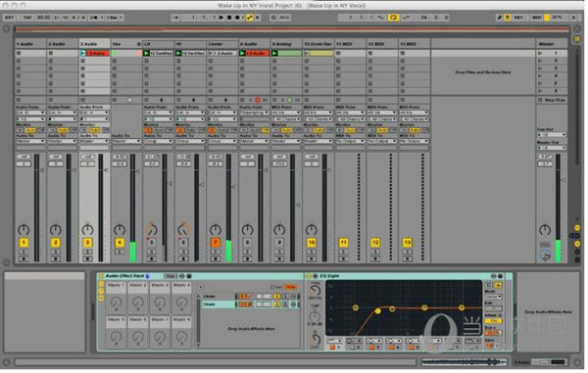Click the transport Stop button
The image size is (588, 373).
229,18
